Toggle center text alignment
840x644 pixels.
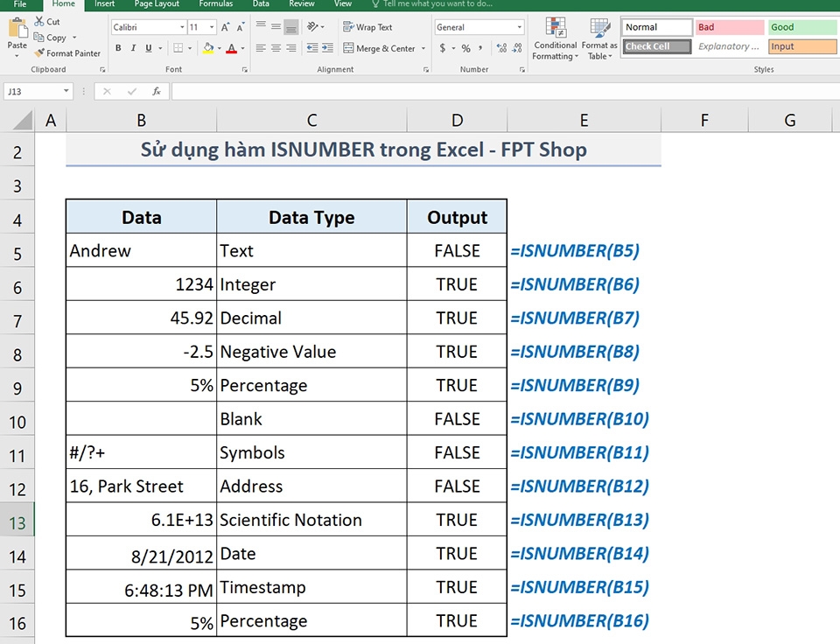[276, 49]
